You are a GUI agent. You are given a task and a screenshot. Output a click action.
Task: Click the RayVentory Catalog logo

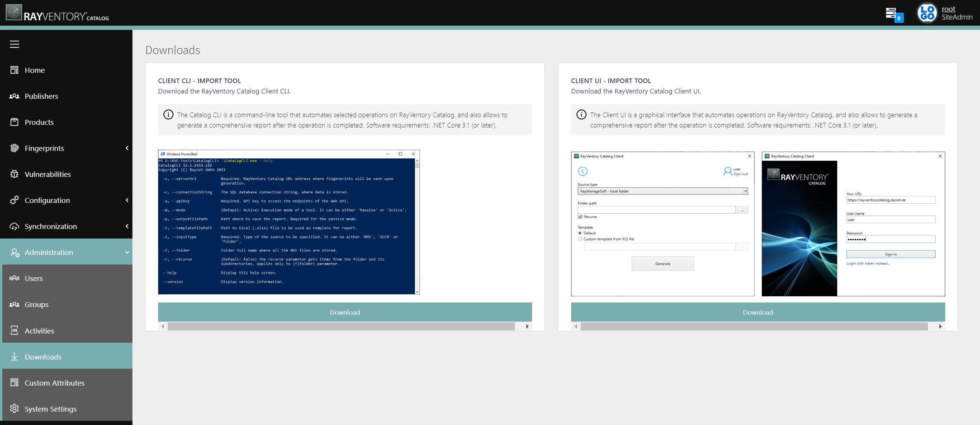(57, 13)
